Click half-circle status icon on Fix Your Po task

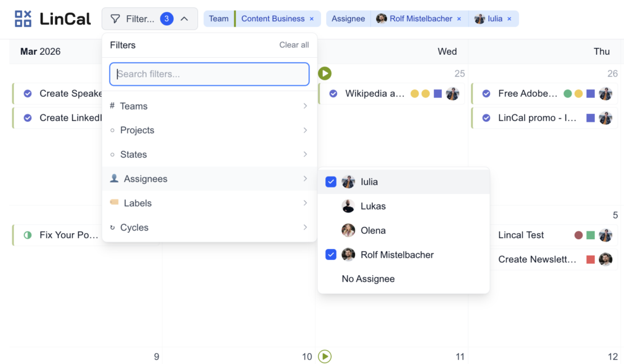click(x=27, y=235)
